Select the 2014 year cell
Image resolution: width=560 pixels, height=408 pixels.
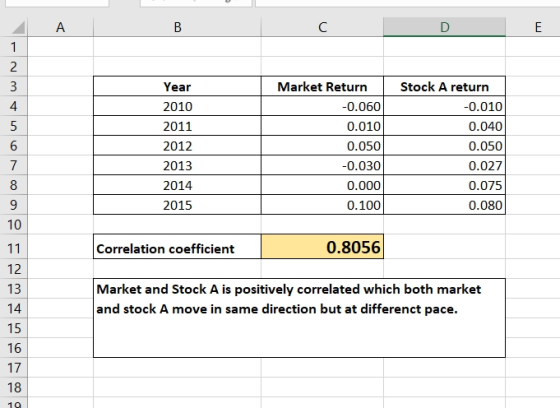[x=177, y=185]
